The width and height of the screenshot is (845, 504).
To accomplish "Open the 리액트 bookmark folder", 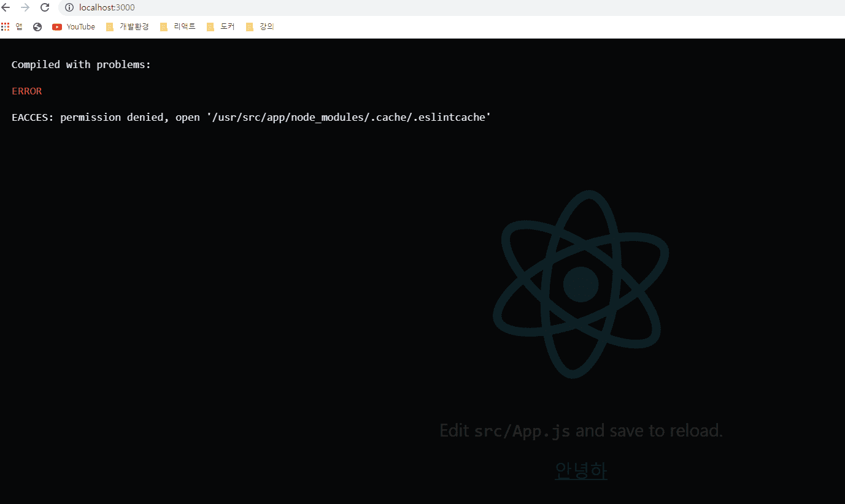I will [178, 26].
